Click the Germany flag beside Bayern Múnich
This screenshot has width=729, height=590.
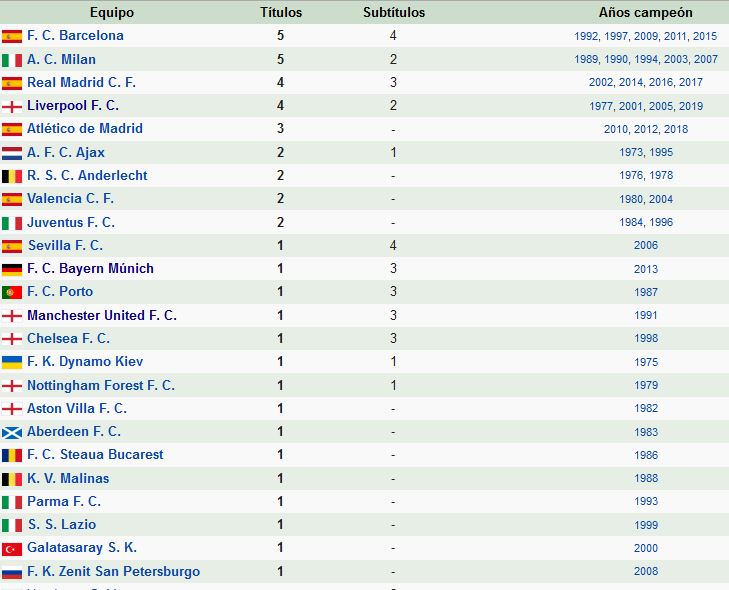pos(12,269)
